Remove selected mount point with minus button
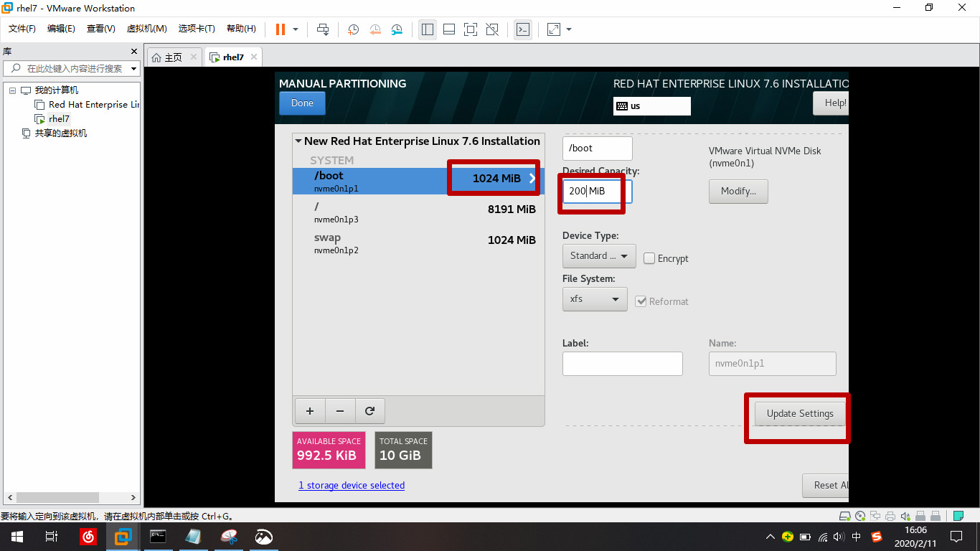980x551 pixels. point(340,411)
